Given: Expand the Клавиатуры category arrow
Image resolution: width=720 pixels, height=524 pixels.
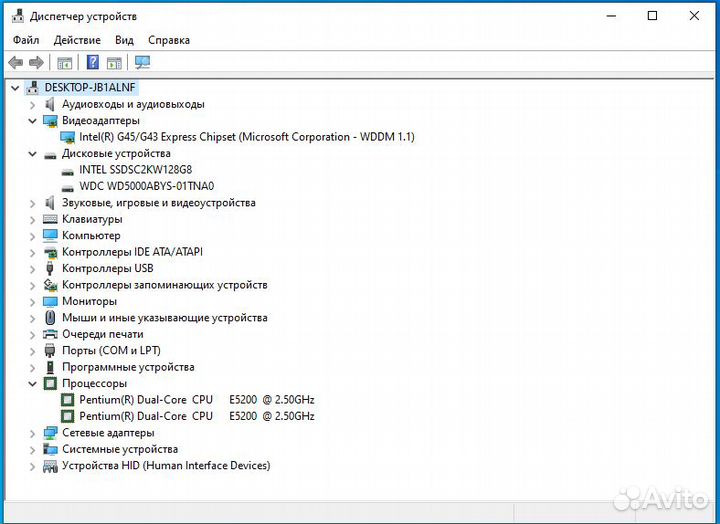Looking at the screenshot, I should coord(32,220).
